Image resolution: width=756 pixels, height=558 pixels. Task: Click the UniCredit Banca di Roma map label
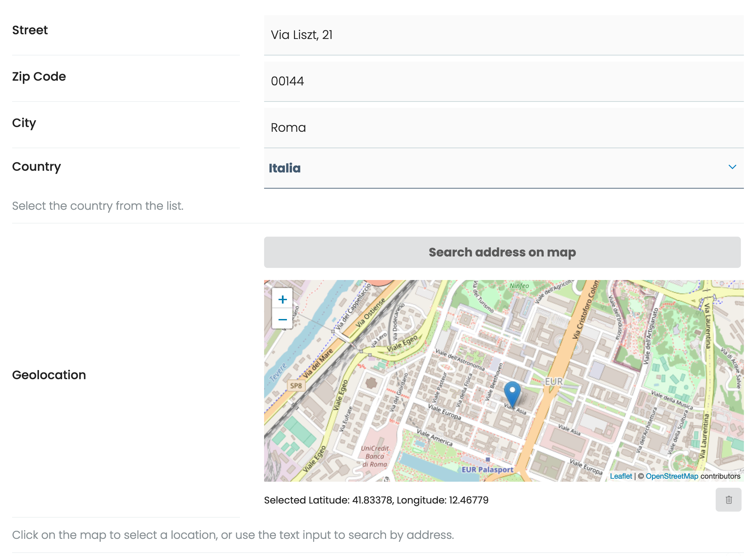pyautogui.click(x=375, y=457)
